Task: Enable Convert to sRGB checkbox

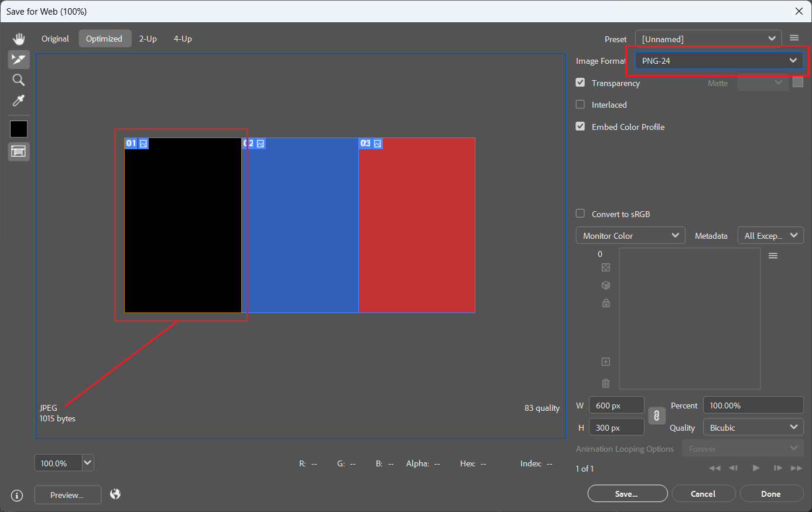Action: [580, 214]
